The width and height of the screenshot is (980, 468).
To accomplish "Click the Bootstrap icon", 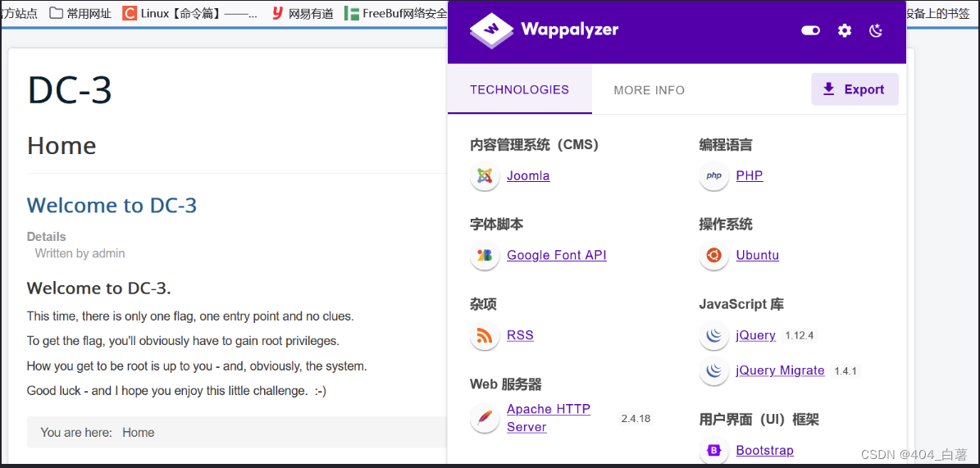I will [x=713, y=451].
